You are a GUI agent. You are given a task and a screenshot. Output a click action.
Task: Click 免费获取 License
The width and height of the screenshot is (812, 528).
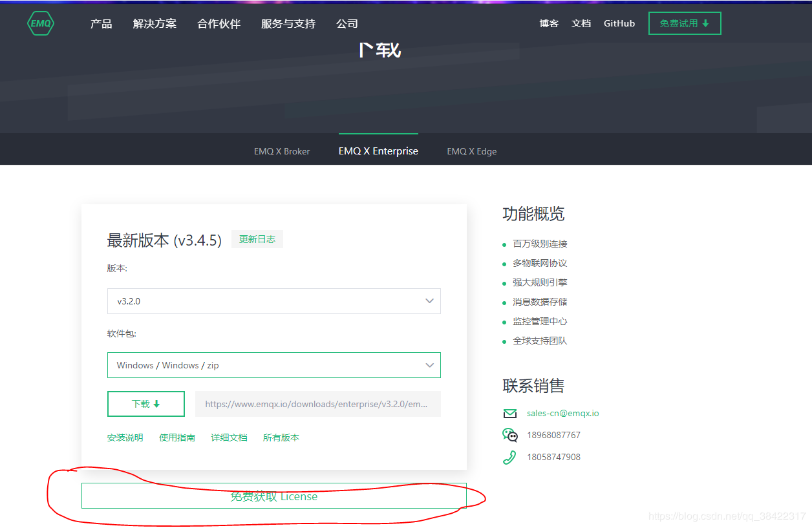click(x=273, y=496)
